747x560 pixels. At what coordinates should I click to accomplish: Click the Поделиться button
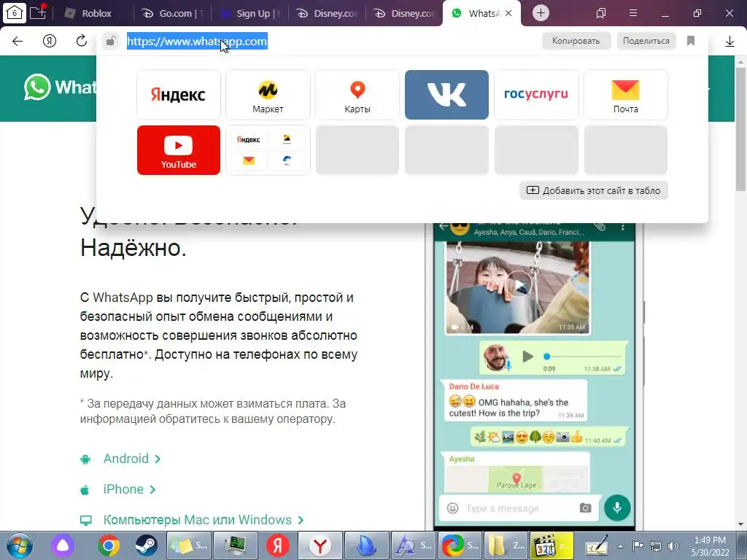(x=646, y=41)
